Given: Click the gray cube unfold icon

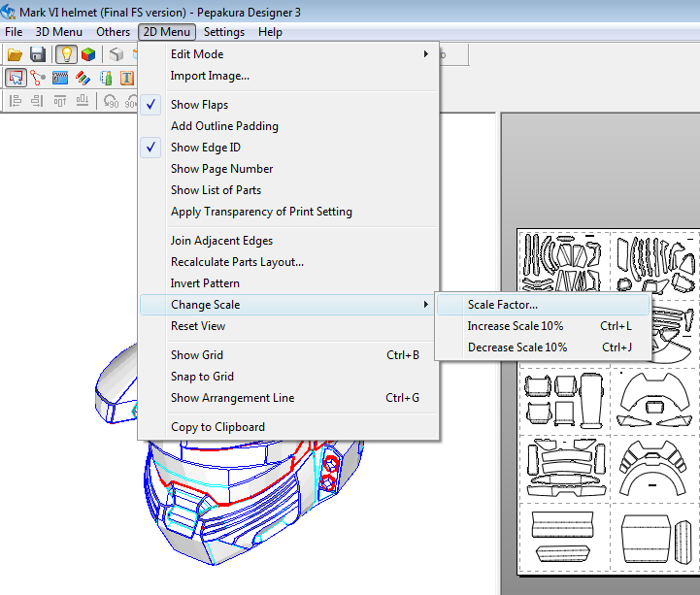Looking at the screenshot, I should coord(117,54).
